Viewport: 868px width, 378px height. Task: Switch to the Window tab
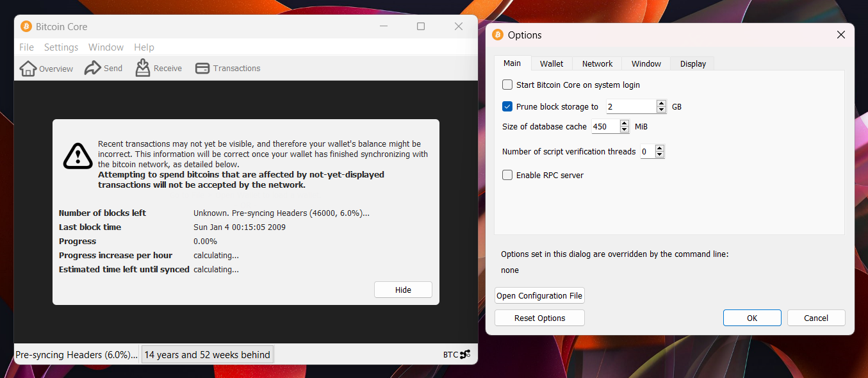[646, 63]
